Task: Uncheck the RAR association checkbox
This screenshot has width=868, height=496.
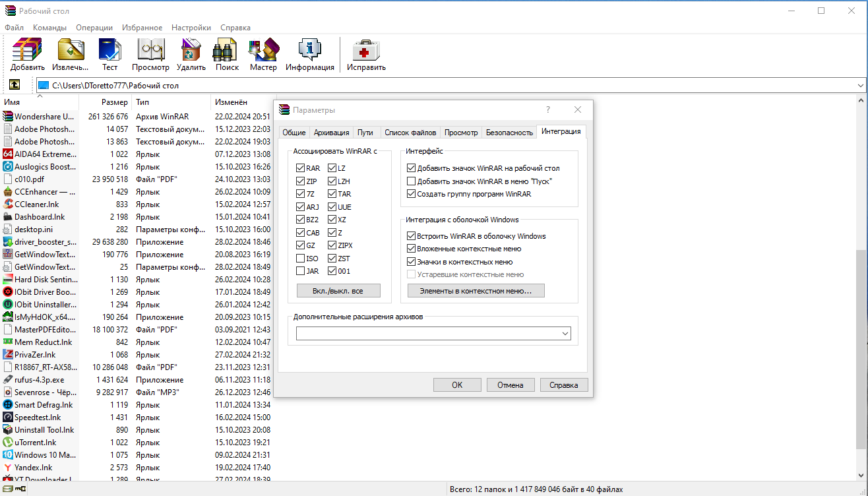Action: click(x=301, y=168)
